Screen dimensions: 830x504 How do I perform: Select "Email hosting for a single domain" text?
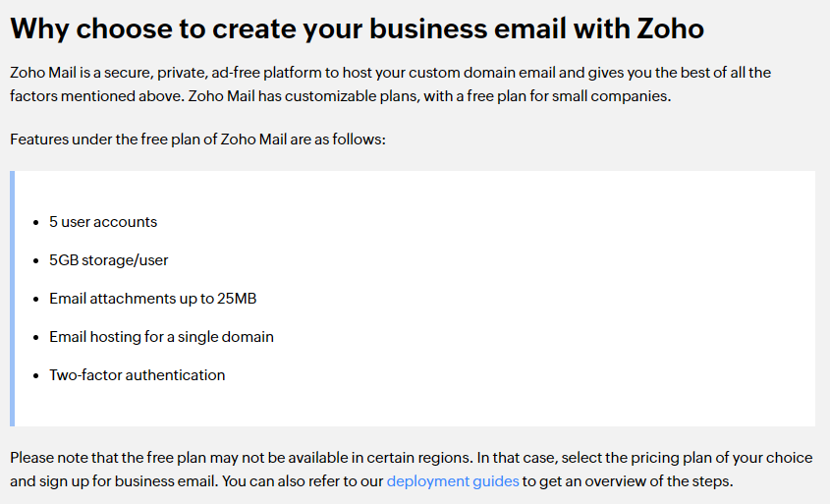[x=161, y=337]
